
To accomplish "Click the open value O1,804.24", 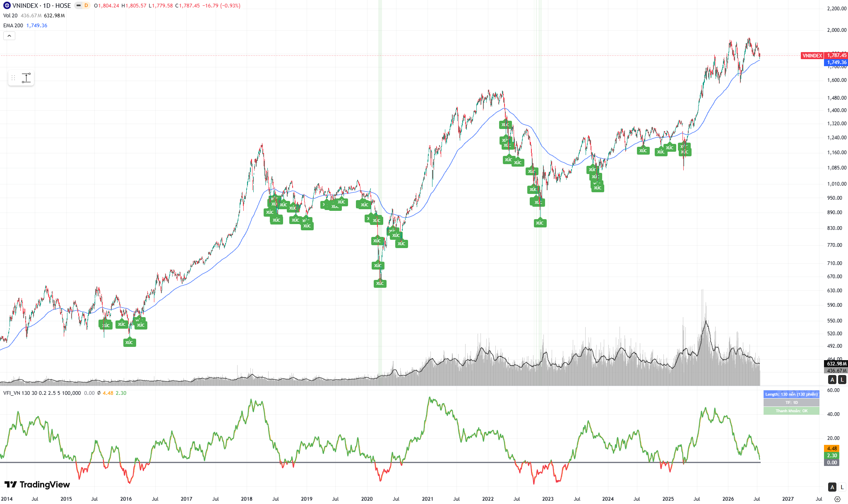I will (107, 6).
